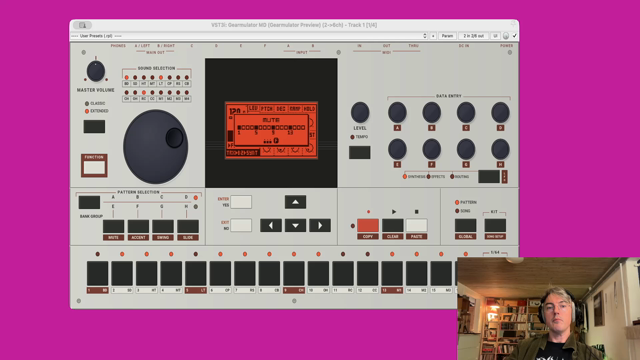Click the ACCENT pattern button
The width and height of the screenshot is (640, 360).
click(x=138, y=227)
